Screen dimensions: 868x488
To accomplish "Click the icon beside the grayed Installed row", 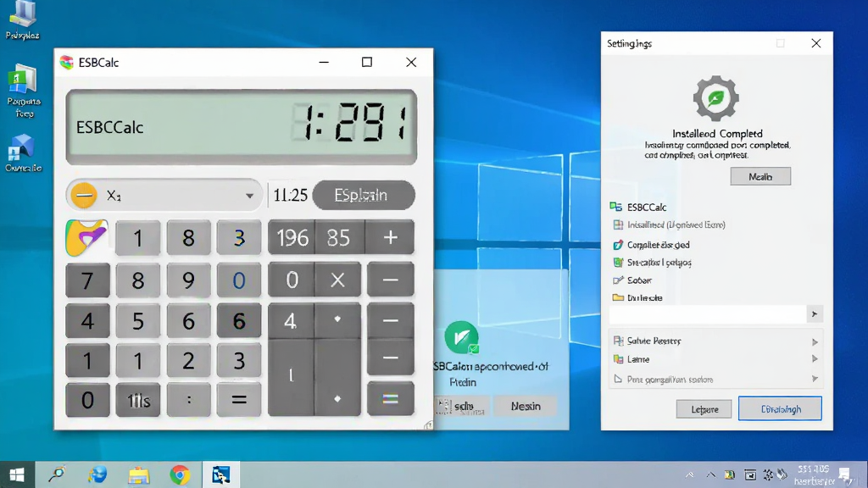I will click(x=618, y=225).
